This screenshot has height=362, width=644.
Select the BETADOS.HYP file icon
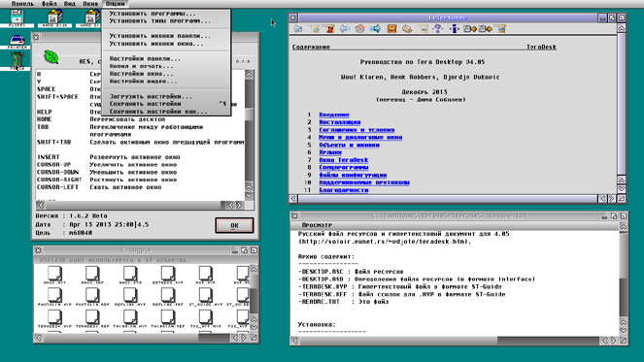pyautogui.click(x=168, y=275)
